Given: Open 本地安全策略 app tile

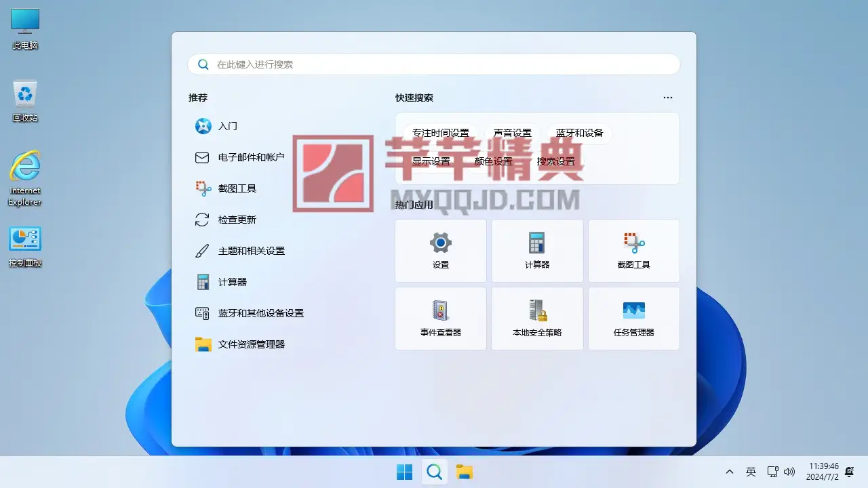Looking at the screenshot, I should [537, 318].
